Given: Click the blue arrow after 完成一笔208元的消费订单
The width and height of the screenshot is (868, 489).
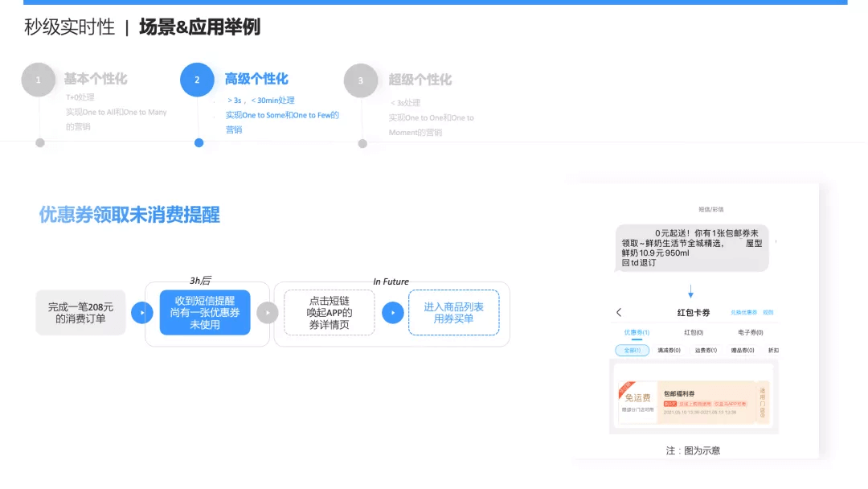Looking at the screenshot, I should (141, 313).
